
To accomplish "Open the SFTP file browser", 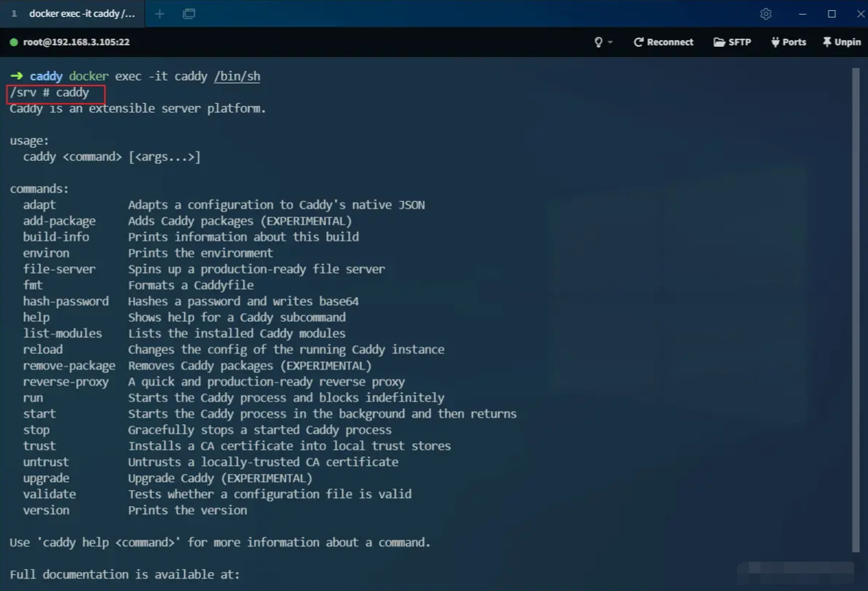I will (731, 42).
